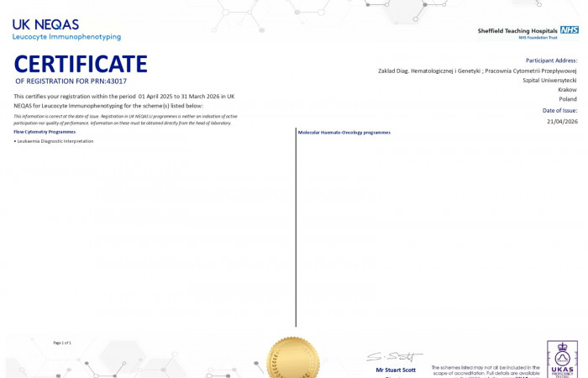This screenshot has height=378, width=588.
Task: Select the large CERTIFICATE heading
Action: pyautogui.click(x=81, y=64)
